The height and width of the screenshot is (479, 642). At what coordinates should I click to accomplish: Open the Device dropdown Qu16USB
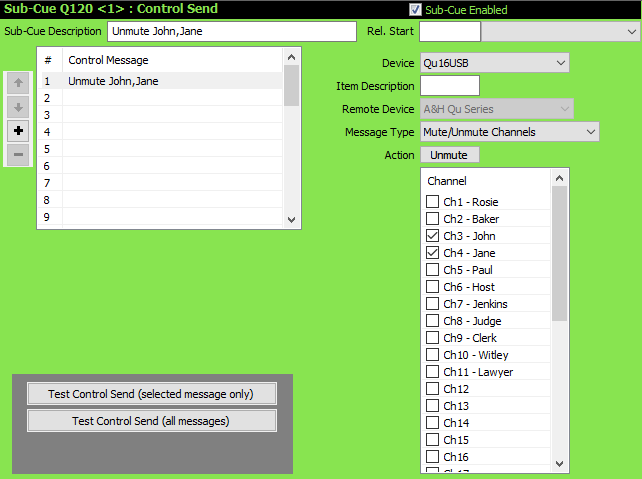(495, 63)
